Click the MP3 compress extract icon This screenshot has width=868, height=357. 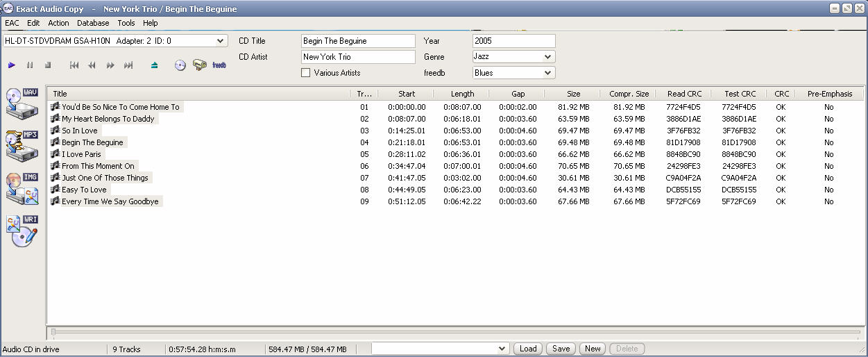point(22,147)
